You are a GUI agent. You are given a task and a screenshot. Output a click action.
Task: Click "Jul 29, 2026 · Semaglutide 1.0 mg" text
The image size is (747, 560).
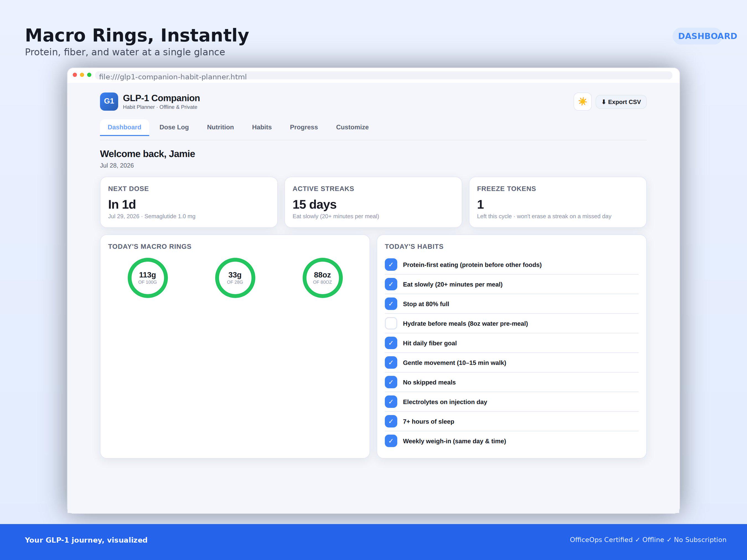coord(152,216)
